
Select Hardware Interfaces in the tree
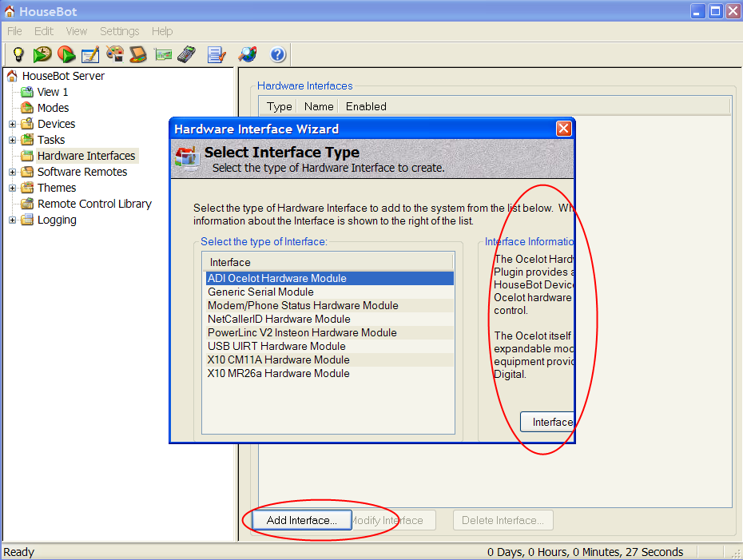(86, 156)
